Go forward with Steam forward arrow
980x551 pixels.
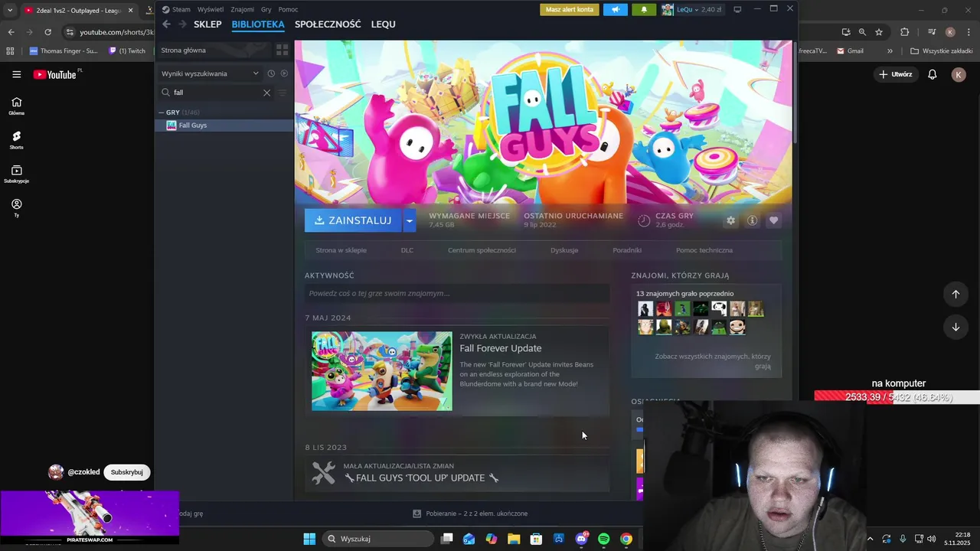click(x=182, y=24)
